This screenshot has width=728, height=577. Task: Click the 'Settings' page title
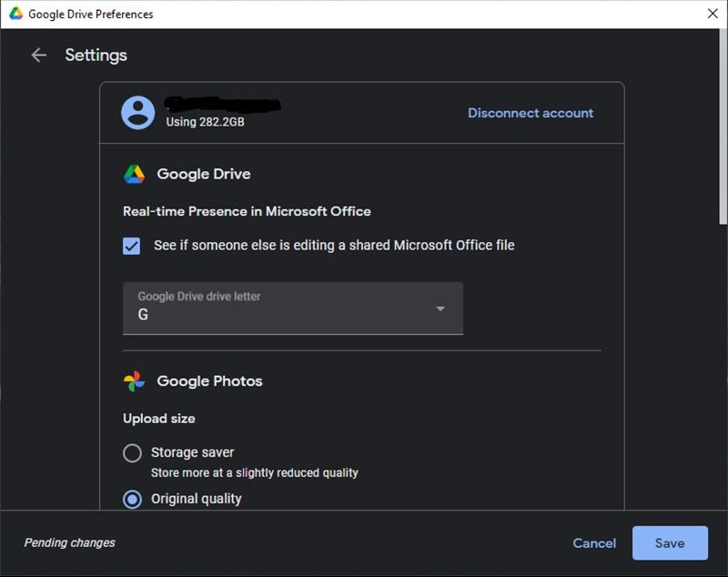pos(96,56)
